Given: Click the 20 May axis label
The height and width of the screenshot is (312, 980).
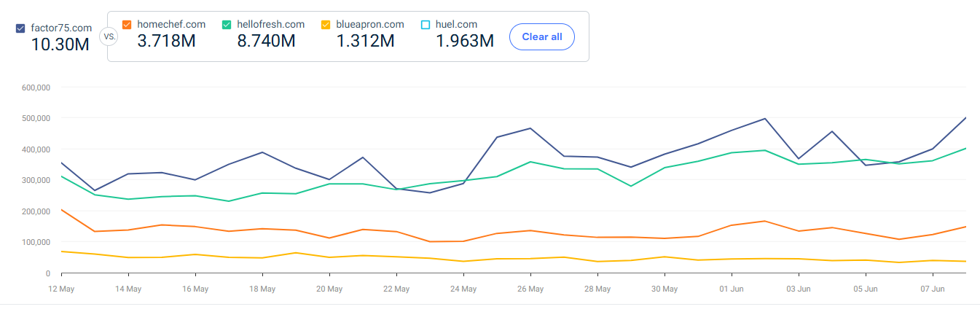Looking at the screenshot, I should point(329,289).
